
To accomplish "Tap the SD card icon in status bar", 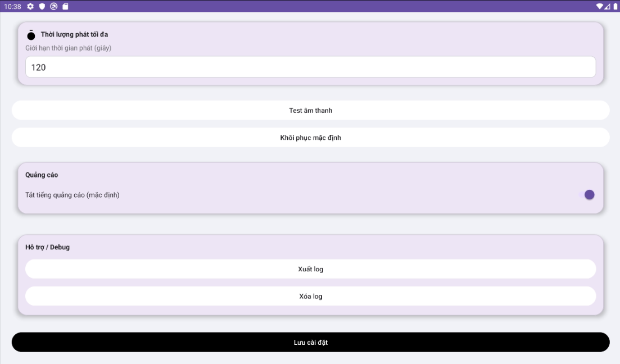I will 65,6.
